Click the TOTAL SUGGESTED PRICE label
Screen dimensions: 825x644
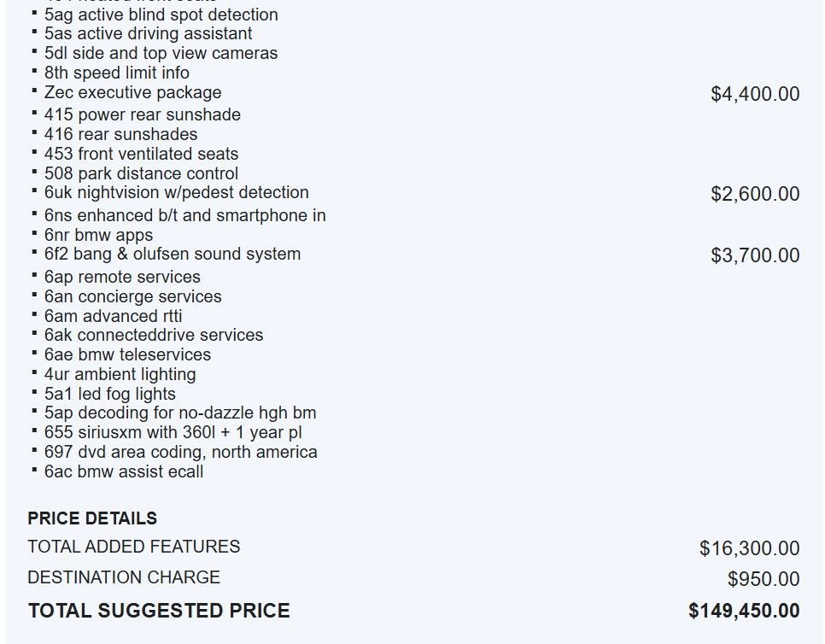pyautogui.click(x=159, y=611)
